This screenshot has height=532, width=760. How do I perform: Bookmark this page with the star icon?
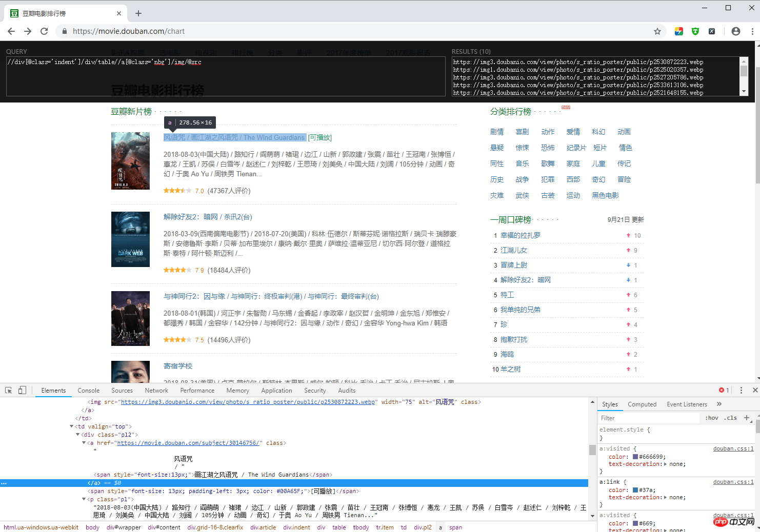pos(657,31)
